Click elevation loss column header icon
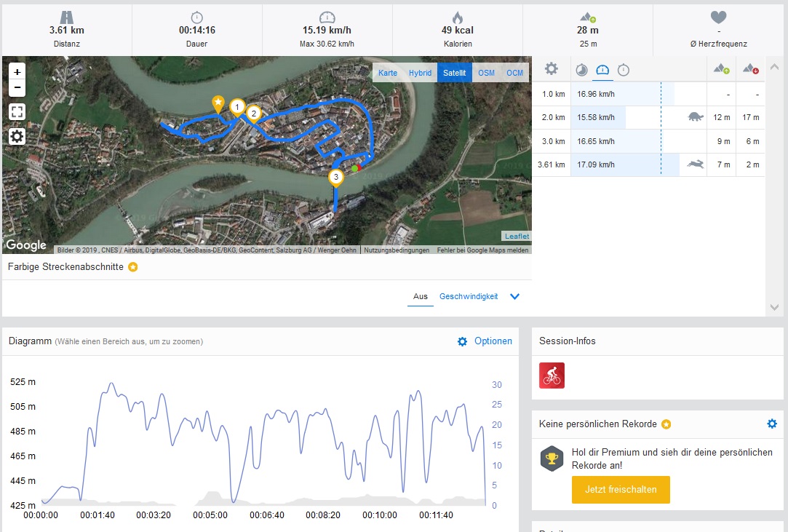The width and height of the screenshot is (788, 532). 750,69
